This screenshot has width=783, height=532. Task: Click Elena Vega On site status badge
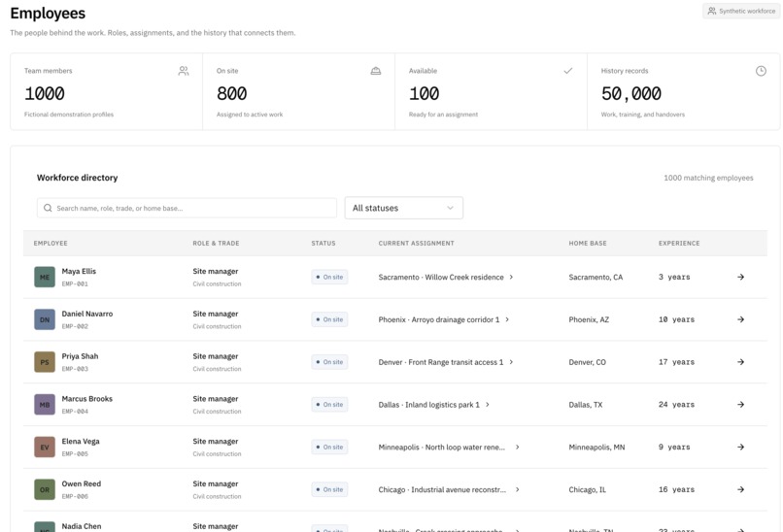329,448
